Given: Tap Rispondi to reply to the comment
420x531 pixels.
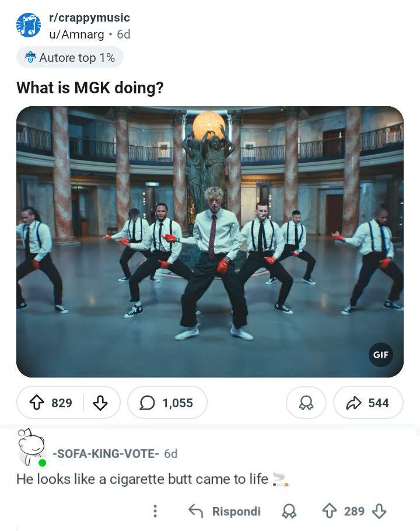Looking at the screenshot, I should point(229,511).
